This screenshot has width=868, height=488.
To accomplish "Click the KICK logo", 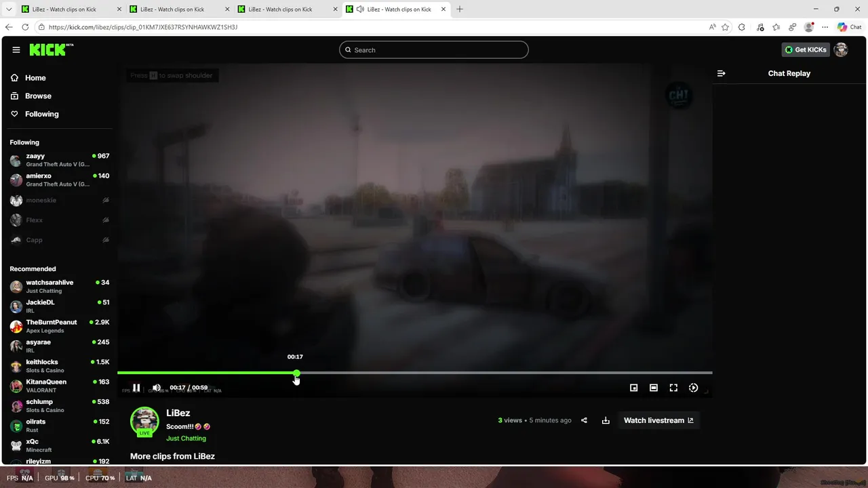I will (x=51, y=49).
